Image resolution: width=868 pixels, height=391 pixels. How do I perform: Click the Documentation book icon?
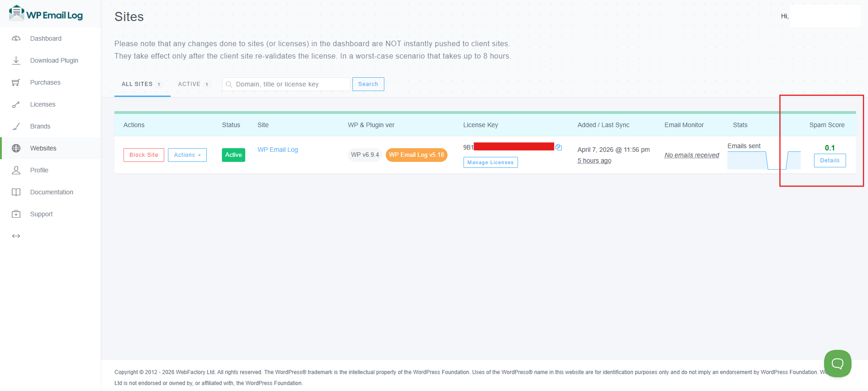tap(16, 192)
